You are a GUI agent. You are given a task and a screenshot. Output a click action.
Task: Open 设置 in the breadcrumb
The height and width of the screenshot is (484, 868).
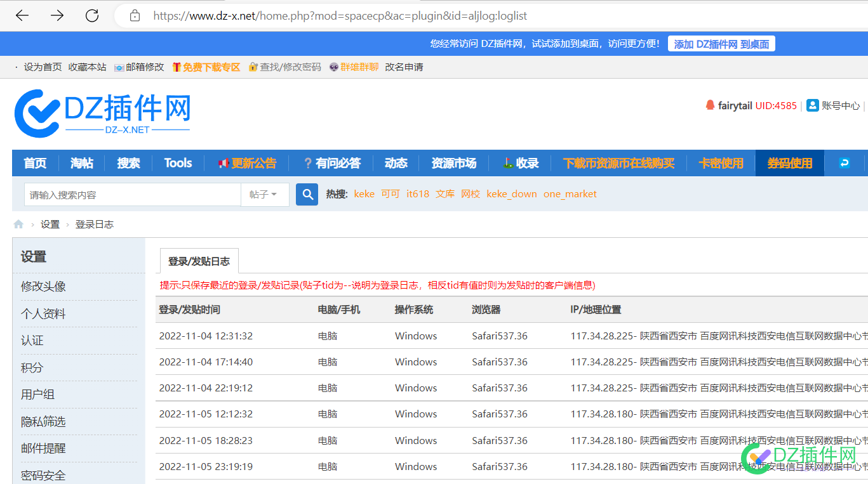[x=50, y=225]
